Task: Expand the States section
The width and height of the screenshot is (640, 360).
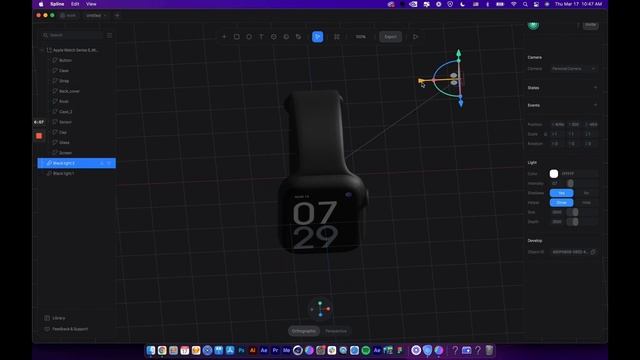Action: (x=595, y=88)
